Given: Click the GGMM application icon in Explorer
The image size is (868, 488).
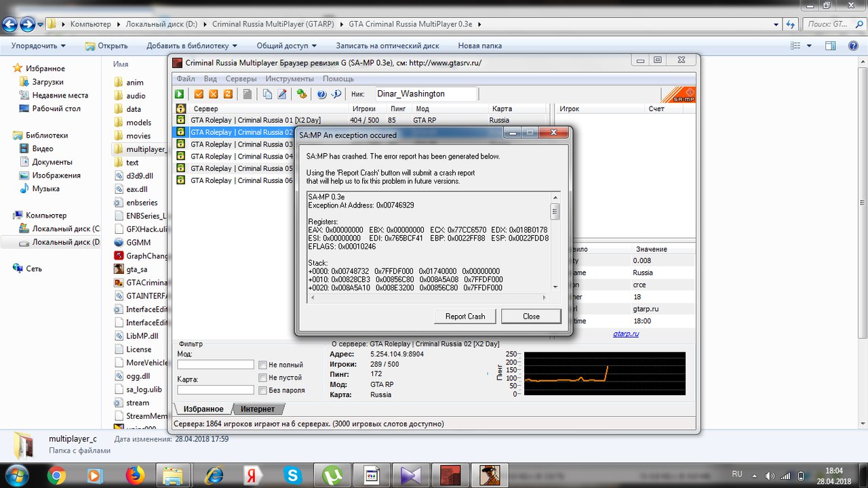Looking at the screenshot, I should [119, 242].
